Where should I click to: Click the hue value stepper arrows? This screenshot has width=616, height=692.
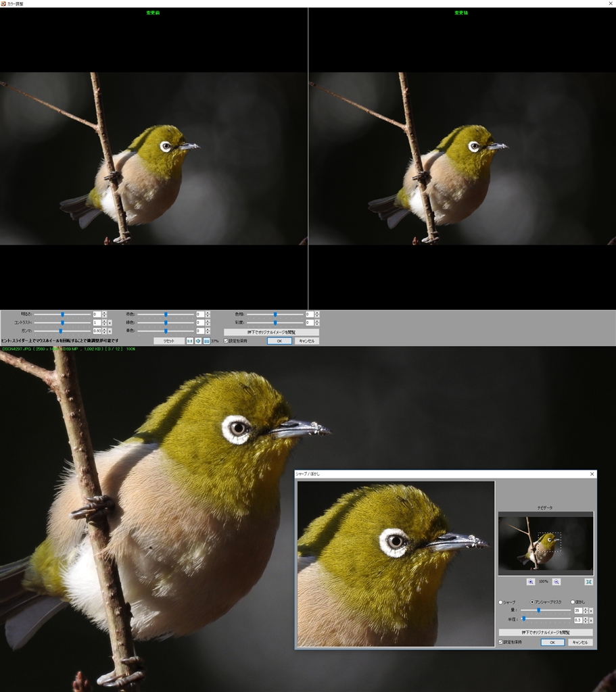[317, 314]
